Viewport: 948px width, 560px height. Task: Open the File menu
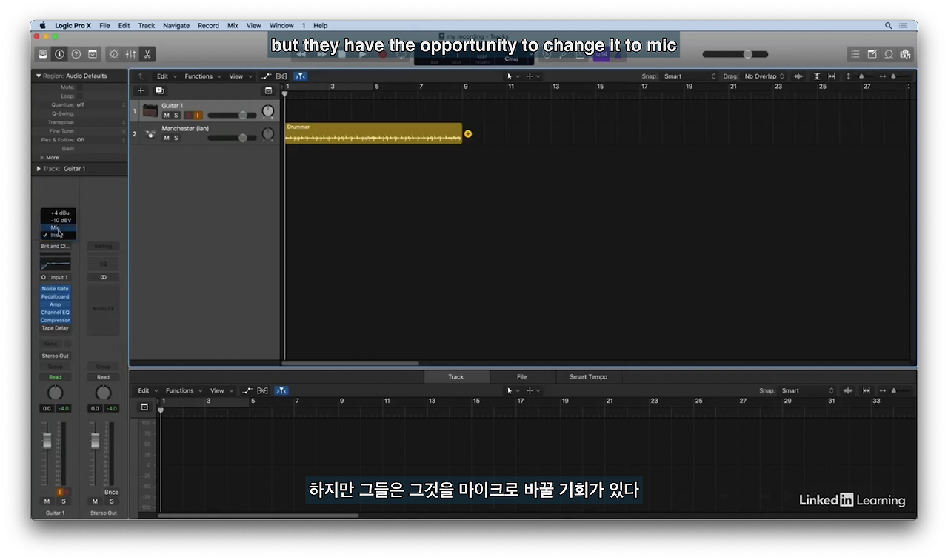pos(104,25)
